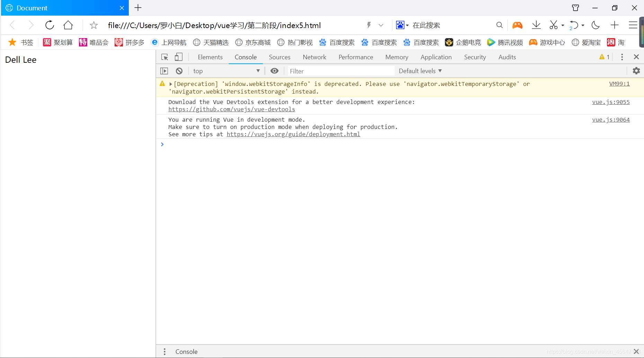Image resolution: width=644 pixels, height=358 pixels.
Task: Bookmark this page with the star icon
Action: coord(94,25)
